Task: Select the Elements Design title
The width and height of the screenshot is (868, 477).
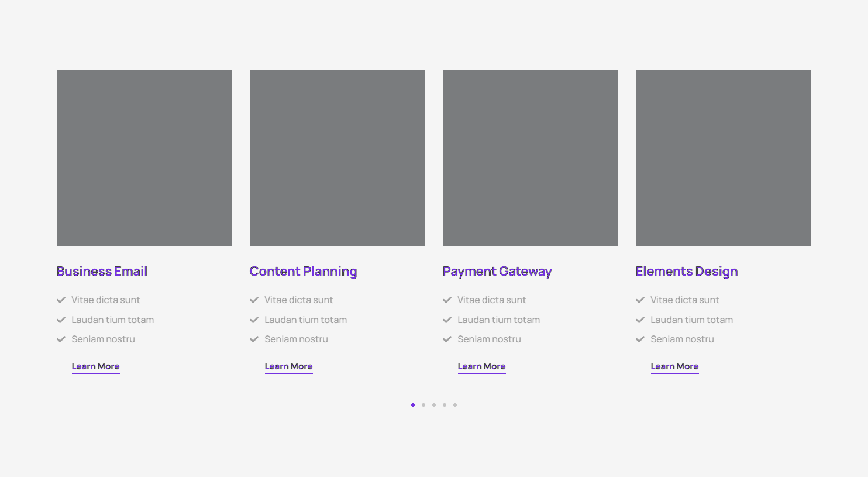Action: click(x=687, y=272)
